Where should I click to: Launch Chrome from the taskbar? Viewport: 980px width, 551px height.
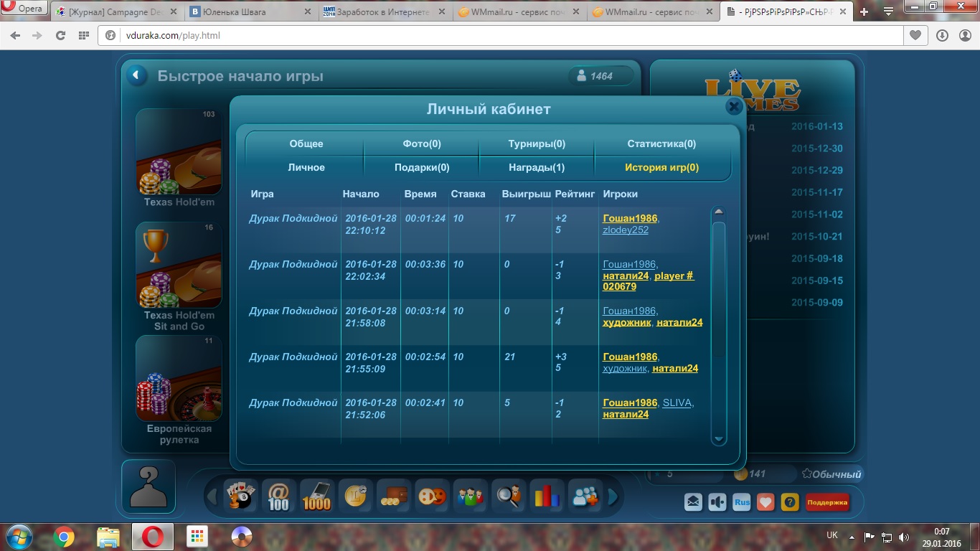[x=64, y=537]
